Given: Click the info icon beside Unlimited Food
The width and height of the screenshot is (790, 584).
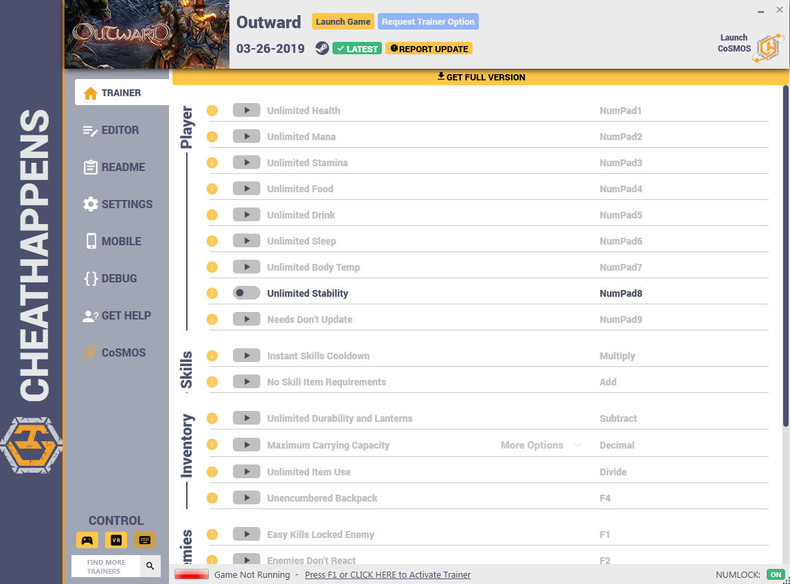Looking at the screenshot, I should [x=212, y=189].
